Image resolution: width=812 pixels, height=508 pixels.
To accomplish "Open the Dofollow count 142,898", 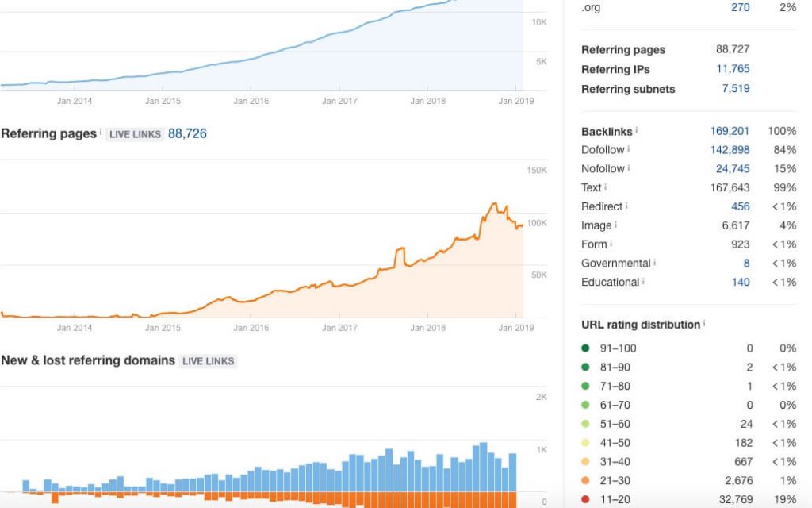I will 730,150.
